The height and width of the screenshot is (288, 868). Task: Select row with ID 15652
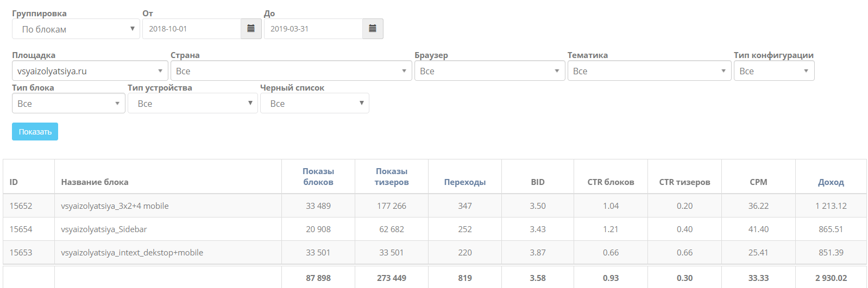pos(21,206)
